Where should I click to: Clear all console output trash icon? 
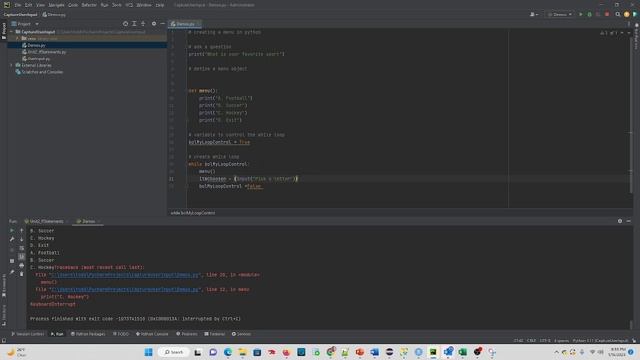coord(22,274)
